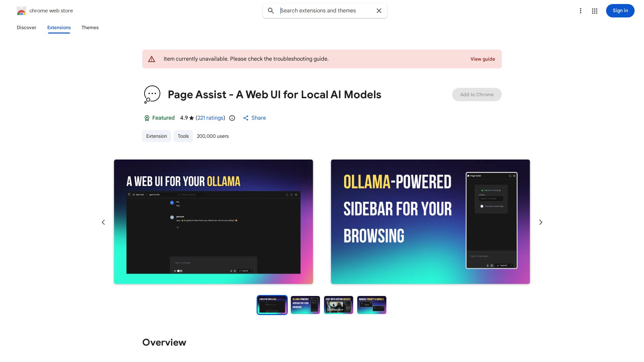Select the Tools category chip
The width and height of the screenshot is (644, 362).
183,136
